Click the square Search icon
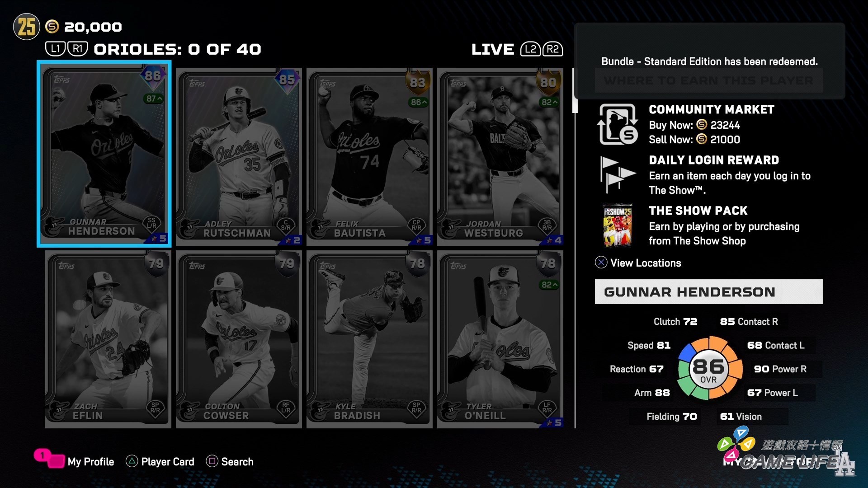This screenshot has width=868, height=488. pyautogui.click(x=212, y=461)
